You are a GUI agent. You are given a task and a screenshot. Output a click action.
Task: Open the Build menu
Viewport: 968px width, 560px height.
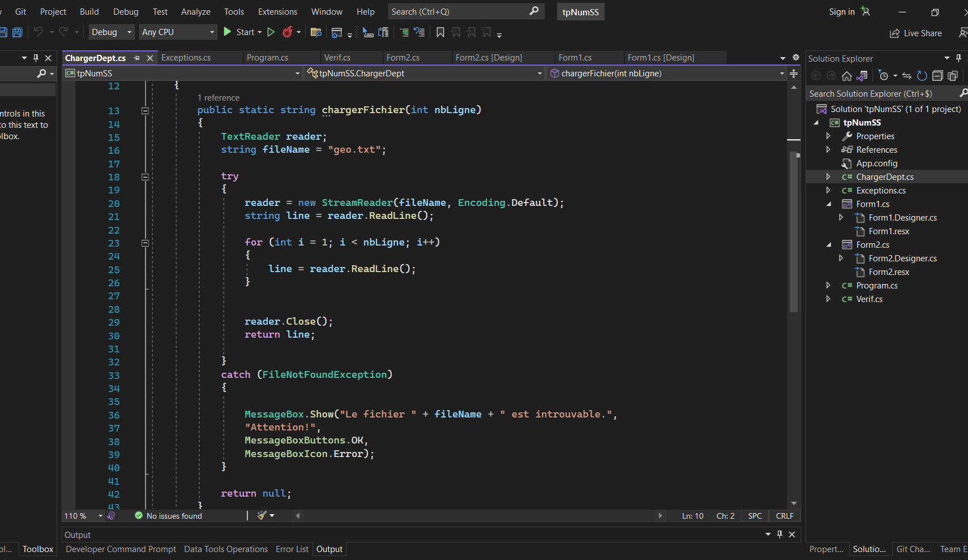(x=89, y=12)
